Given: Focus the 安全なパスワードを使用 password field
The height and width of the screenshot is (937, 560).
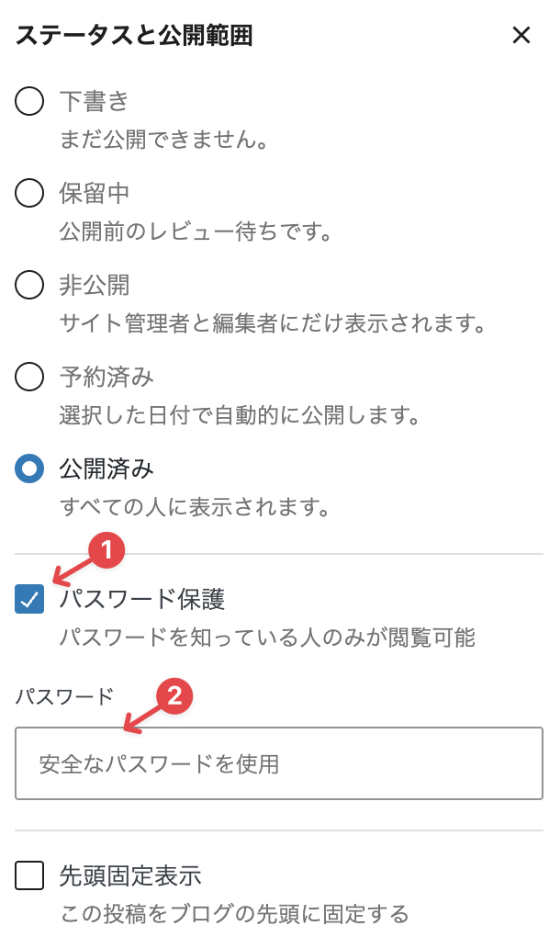Looking at the screenshot, I should coord(279,763).
